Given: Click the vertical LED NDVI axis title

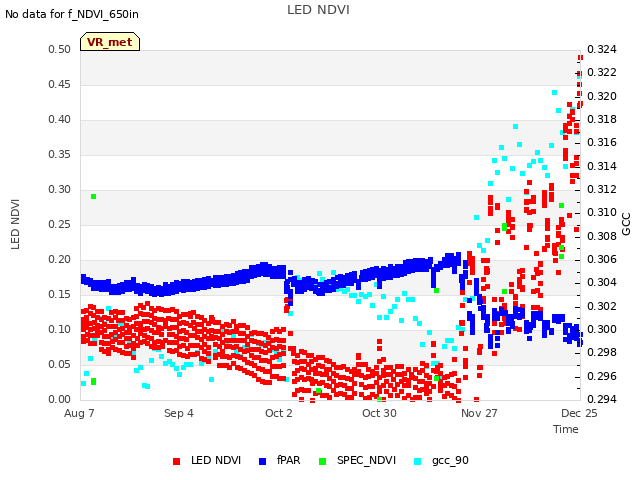Looking at the screenshot, I should pyautogui.click(x=15, y=224).
